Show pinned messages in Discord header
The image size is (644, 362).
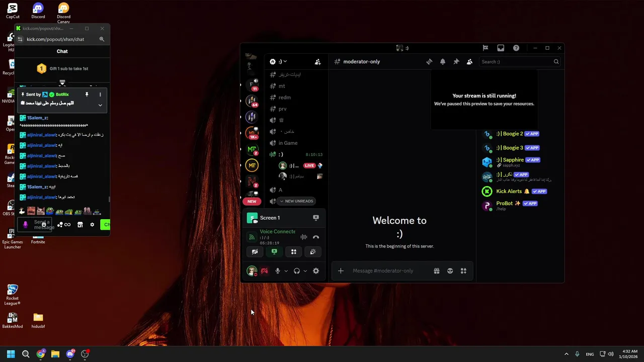(x=456, y=61)
